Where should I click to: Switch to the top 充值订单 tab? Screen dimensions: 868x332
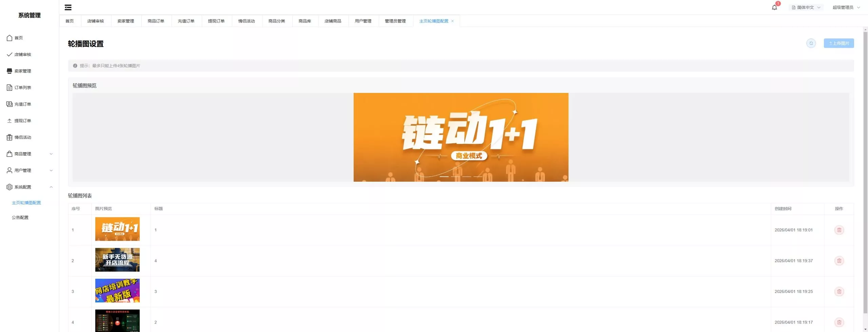click(x=186, y=21)
